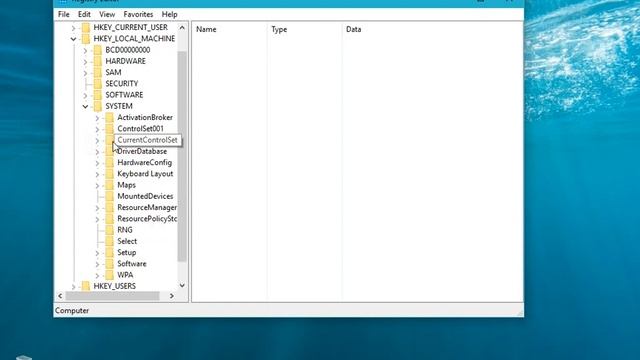Expand the HardwareConfig key
640x360 pixels.
(97, 163)
